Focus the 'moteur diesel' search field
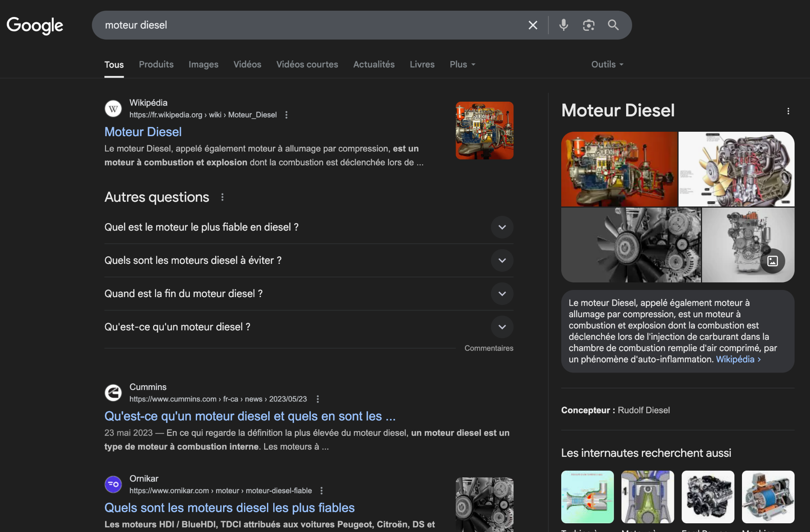This screenshot has width=810, height=532. 308,25
